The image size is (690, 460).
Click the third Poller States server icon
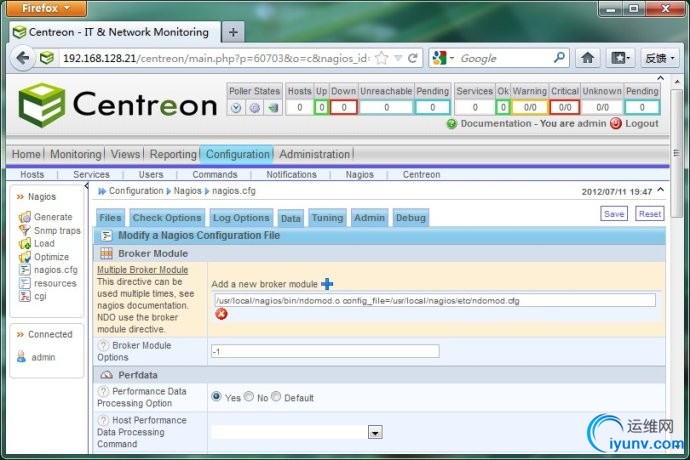[x=273, y=108]
